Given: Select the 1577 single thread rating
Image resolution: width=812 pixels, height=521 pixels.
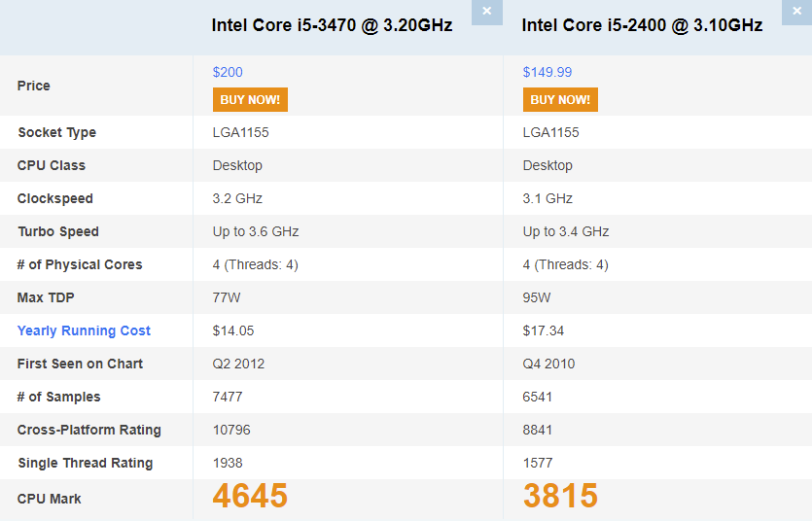Looking at the screenshot, I should click(538, 463).
